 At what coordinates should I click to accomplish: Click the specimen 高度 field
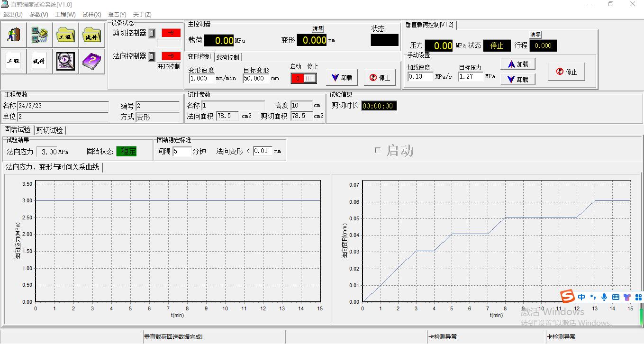pos(301,105)
